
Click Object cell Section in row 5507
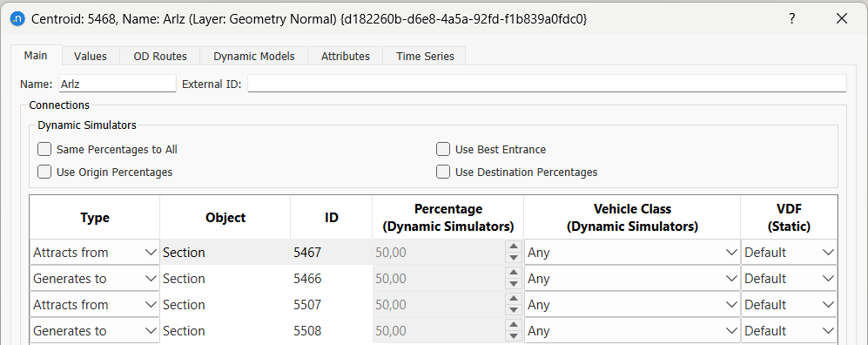click(225, 305)
